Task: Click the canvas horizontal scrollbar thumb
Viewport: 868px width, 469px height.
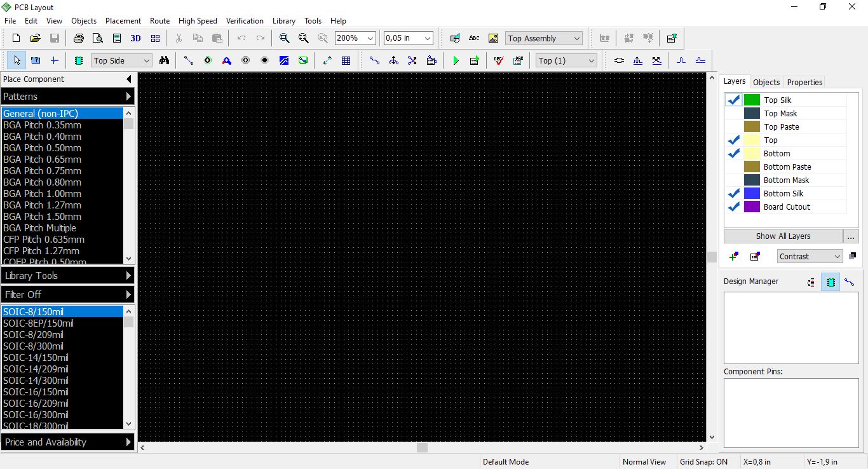Action: (x=422, y=447)
